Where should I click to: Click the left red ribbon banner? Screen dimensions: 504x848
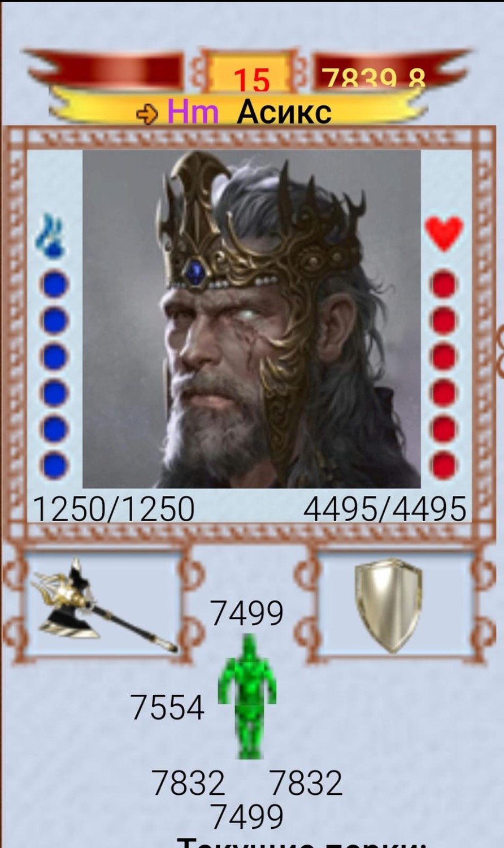(105, 69)
